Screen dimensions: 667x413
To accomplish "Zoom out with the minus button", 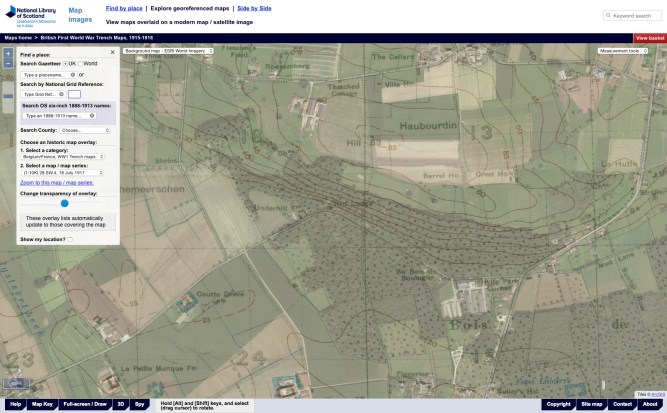I will [8, 63].
